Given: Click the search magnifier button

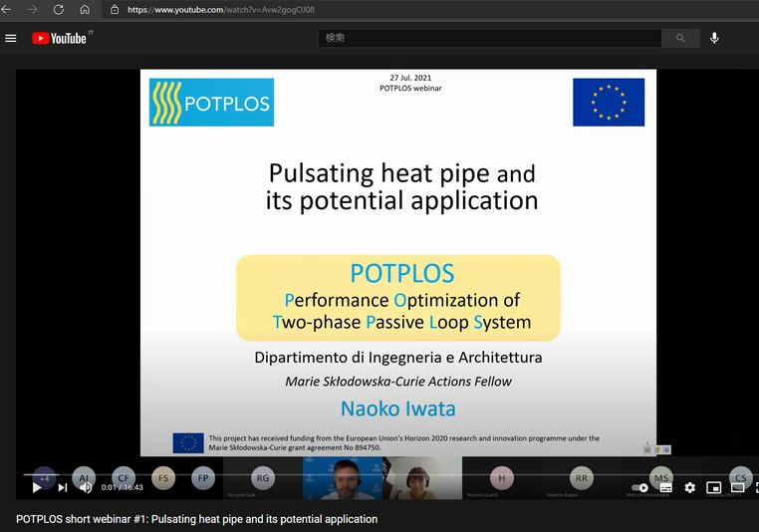Looking at the screenshot, I should pos(680,38).
